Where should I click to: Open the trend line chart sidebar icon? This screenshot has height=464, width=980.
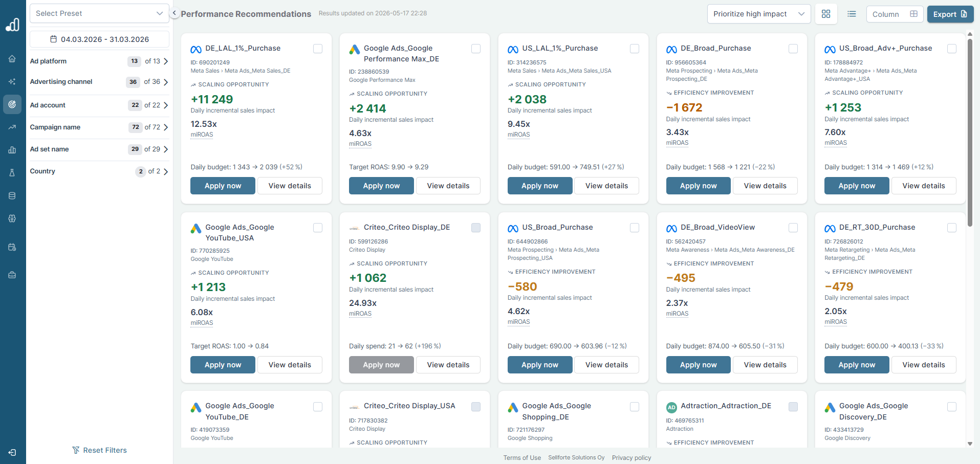(12, 127)
